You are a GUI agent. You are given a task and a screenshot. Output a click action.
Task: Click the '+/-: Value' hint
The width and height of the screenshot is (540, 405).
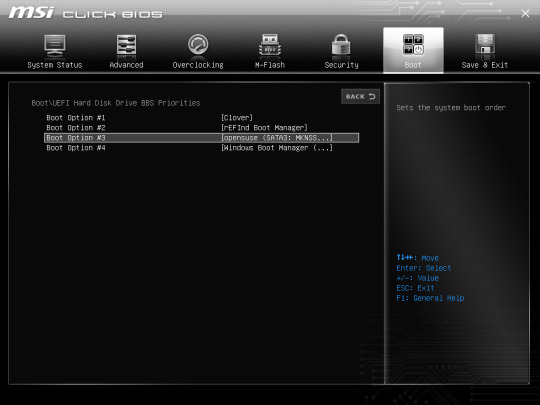417,278
